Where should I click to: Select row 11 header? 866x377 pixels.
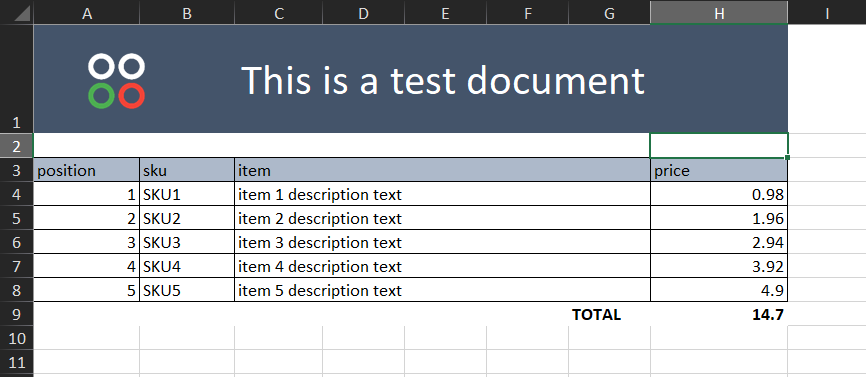[x=17, y=362]
